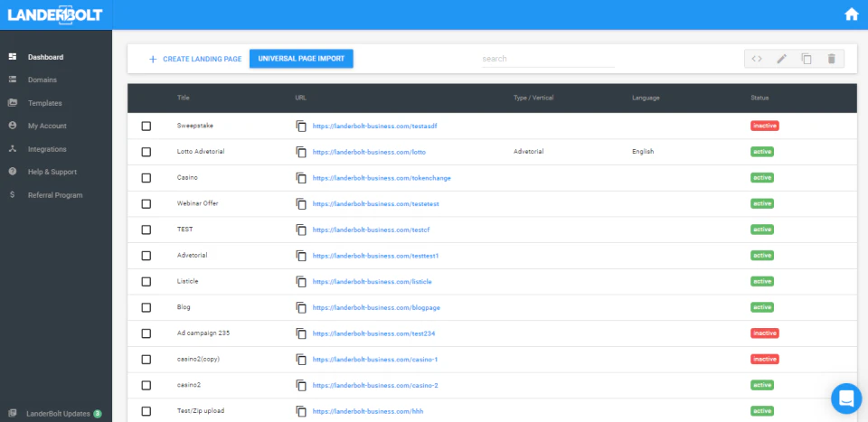Screen dimensions: 868x422
Task: Open the testetest URL link
Action: pyautogui.click(x=376, y=203)
